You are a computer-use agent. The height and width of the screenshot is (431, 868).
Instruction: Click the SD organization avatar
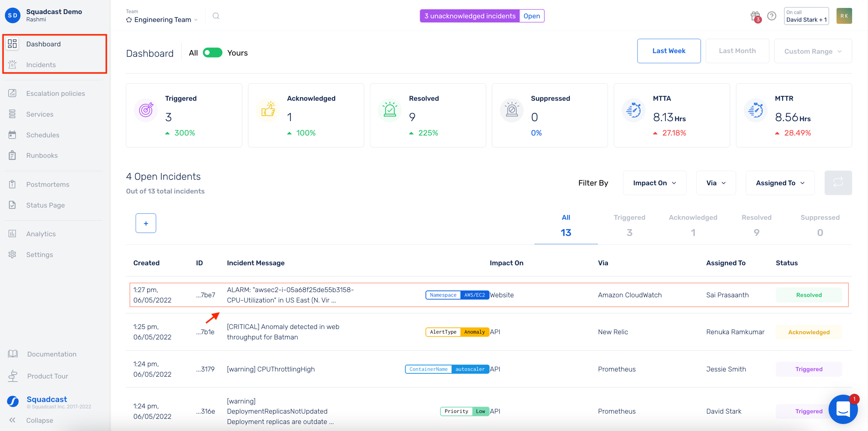(x=13, y=15)
